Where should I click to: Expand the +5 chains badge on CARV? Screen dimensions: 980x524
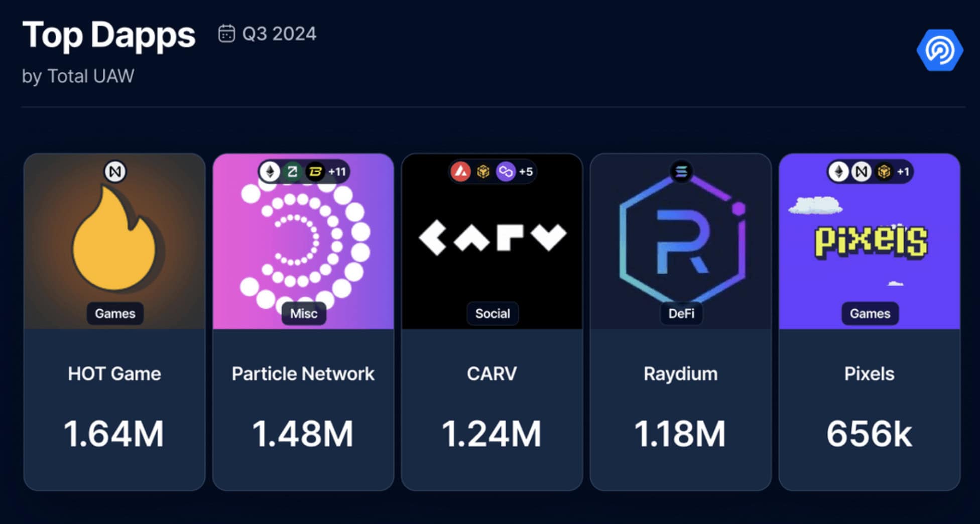click(526, 172)
